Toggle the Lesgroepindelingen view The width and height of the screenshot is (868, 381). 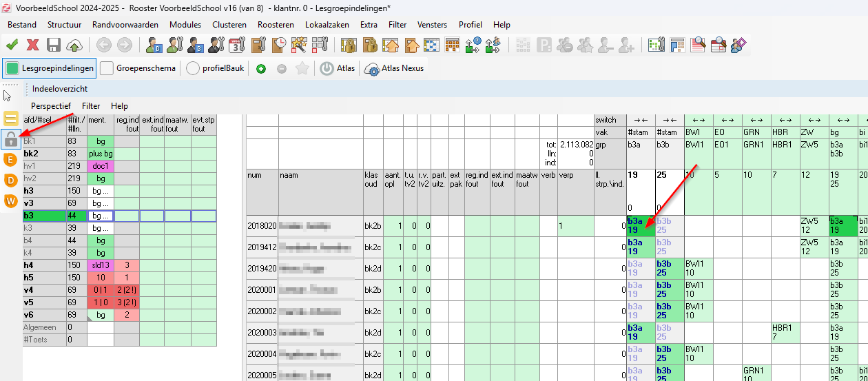point(50,68)
